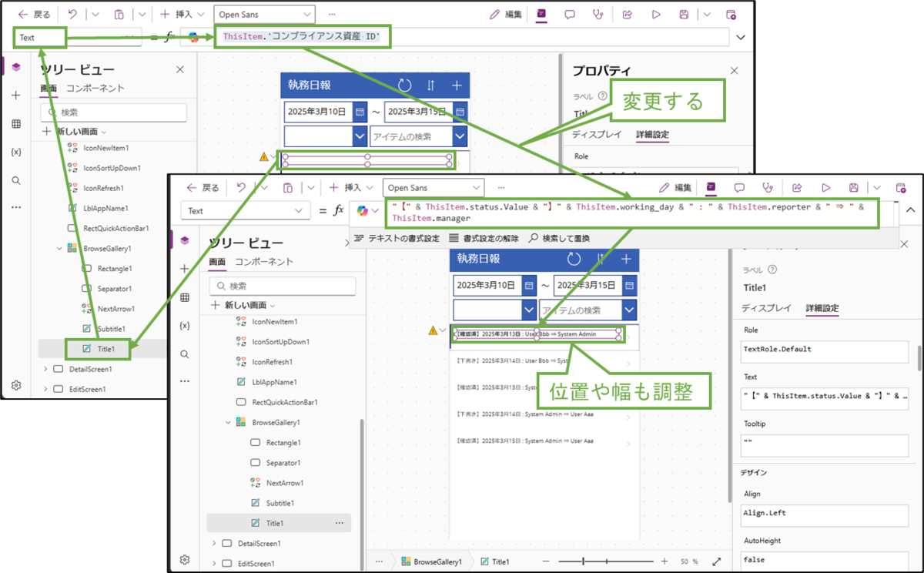Open the Data pane in the front window

pos(184,297)
